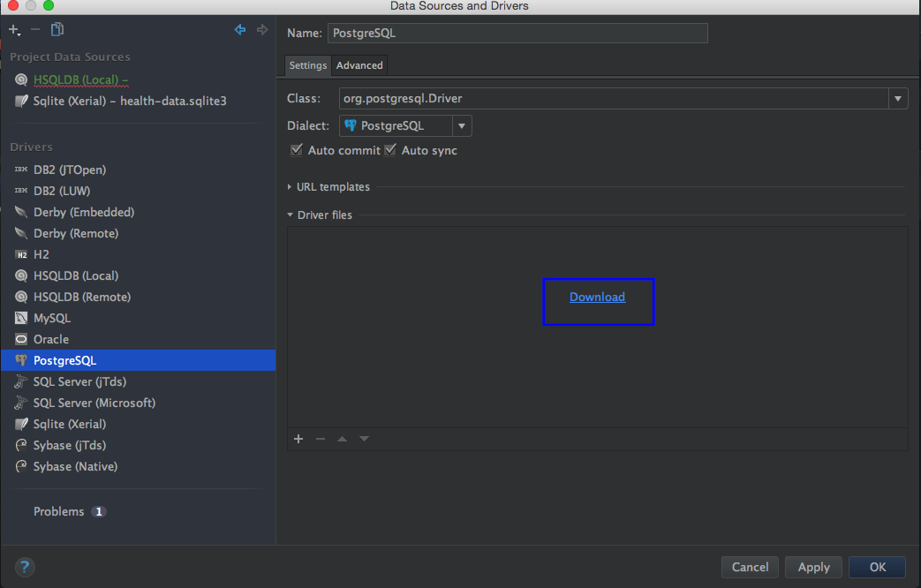Click the remove data source minus icon
The height and width of the screenshot is (588, 921).
click(35, 29)
